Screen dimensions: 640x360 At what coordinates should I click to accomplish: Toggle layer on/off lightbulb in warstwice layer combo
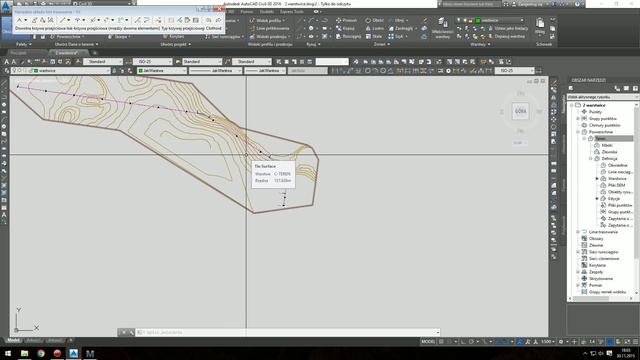pyautogui.click(x=14, y=71)
